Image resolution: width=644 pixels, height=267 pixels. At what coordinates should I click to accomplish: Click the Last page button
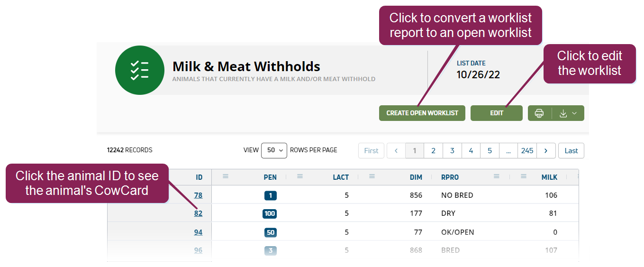(x=571, y=151)
